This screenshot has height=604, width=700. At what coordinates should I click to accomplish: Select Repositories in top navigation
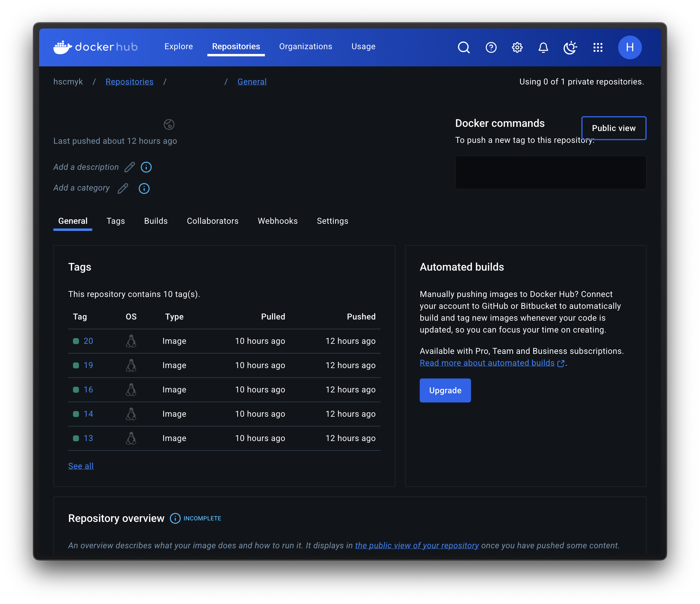236,47
